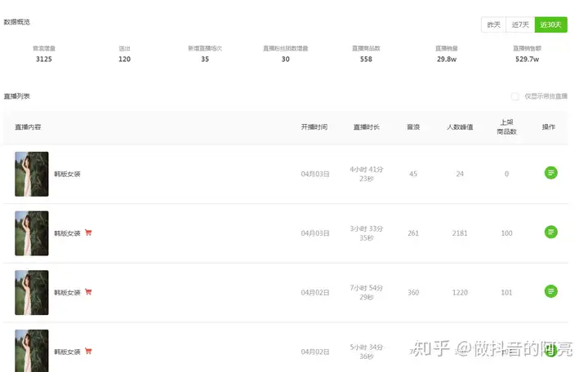Image resolution: width=588 pixels, height=372 pixels.
Task: Open thumbnail of 7小时54分 livestream row
Action: pos(32,293)
